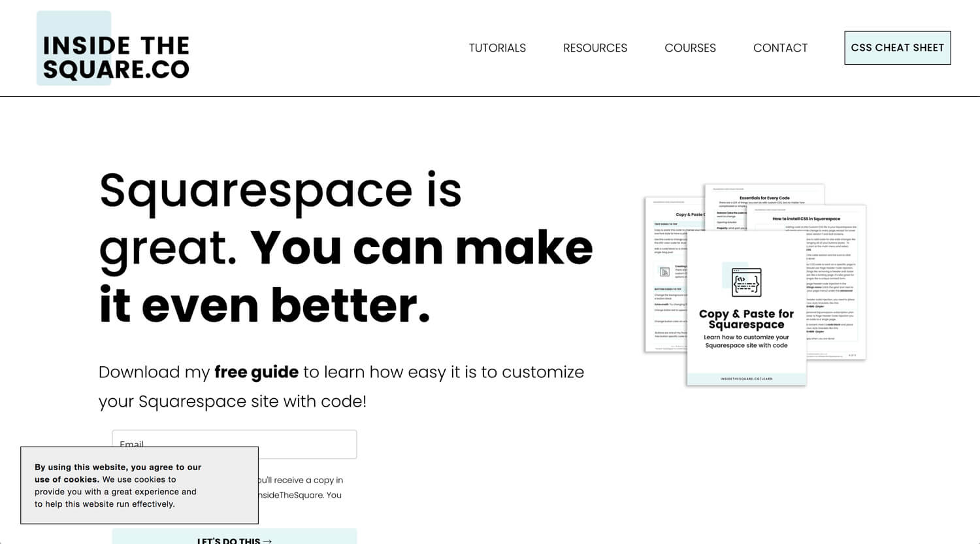980x544 pixels.
Task: Click the 'free guide' bold text
Action: point(256,372)
